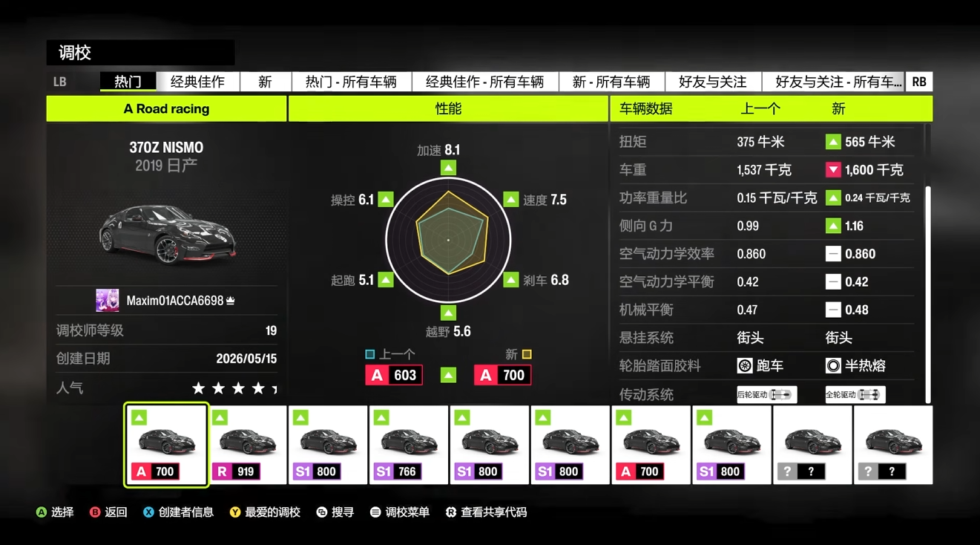Click the A 603 previous class badge
Image resolution: width=980 pixels, height=545 pixels.
tap(394, 375)
